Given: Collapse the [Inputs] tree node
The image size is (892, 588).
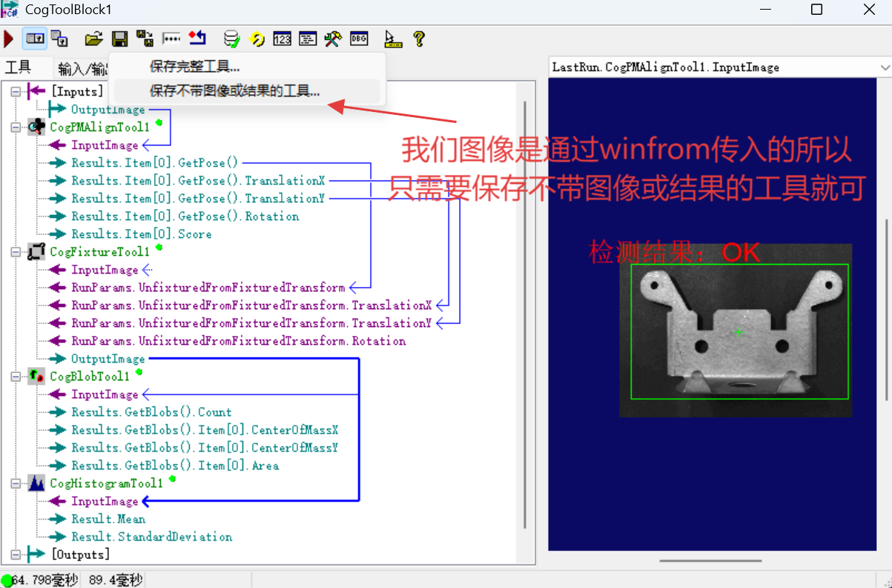Looking at the screenshot, I should click(16, 91).
